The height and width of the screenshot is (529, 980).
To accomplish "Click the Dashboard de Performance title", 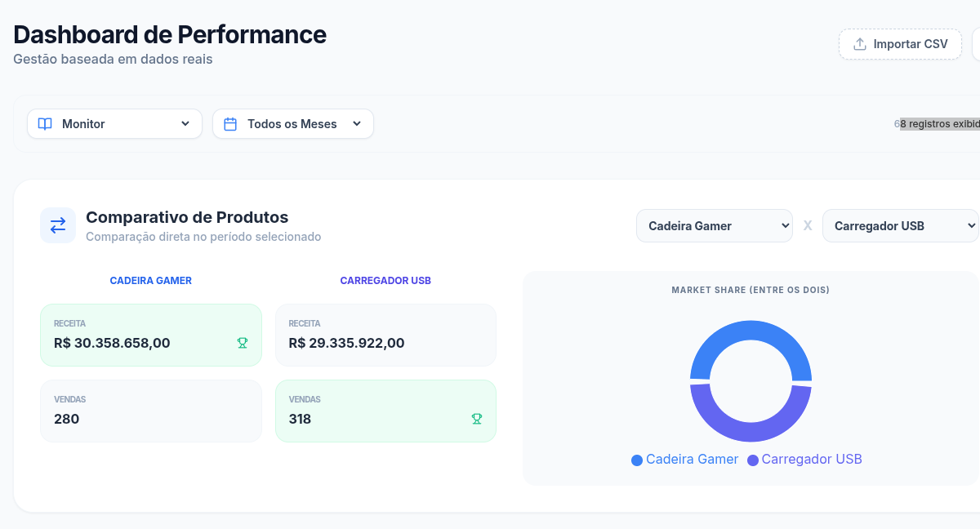I will point(170,34).
